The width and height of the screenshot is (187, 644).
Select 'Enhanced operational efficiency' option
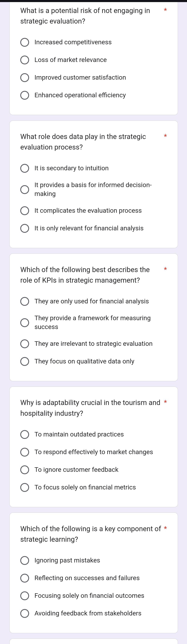(24, 95)
